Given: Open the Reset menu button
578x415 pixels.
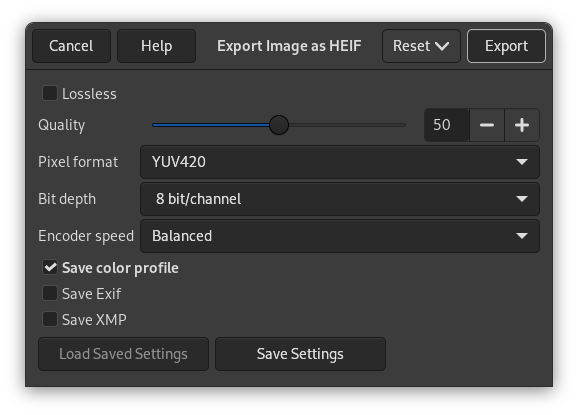Looking at the screenshot, I should (421, 46).
